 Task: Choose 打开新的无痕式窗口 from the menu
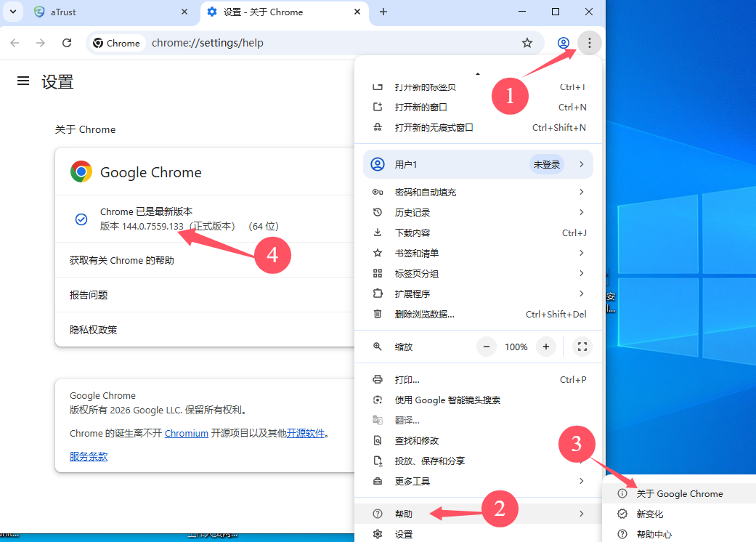point(434,127)
